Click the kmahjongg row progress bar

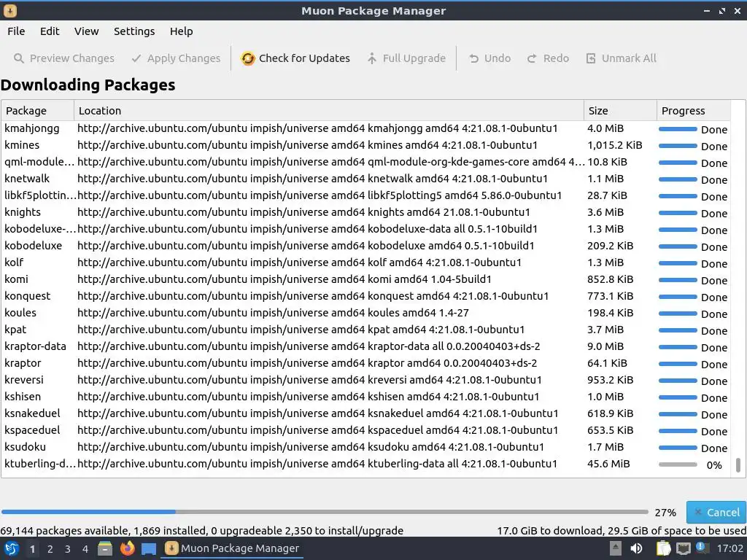tap(678, 129)
